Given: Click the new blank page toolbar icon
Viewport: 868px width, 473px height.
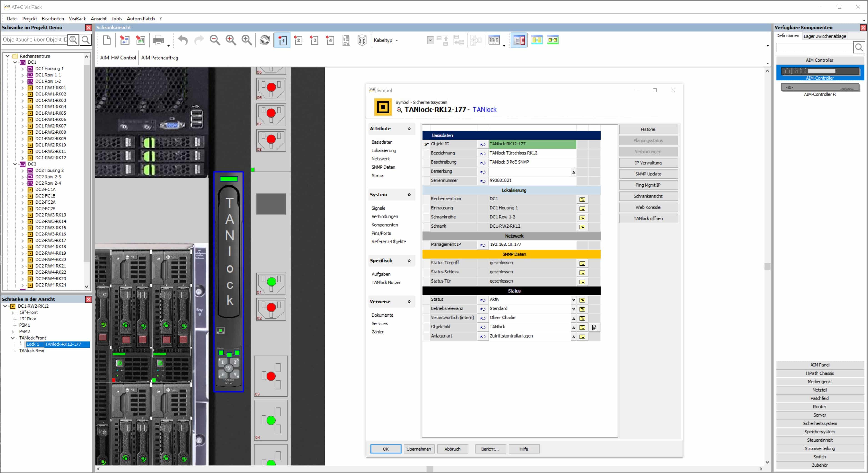Looking at the screenshot, I should pos(107,40).
